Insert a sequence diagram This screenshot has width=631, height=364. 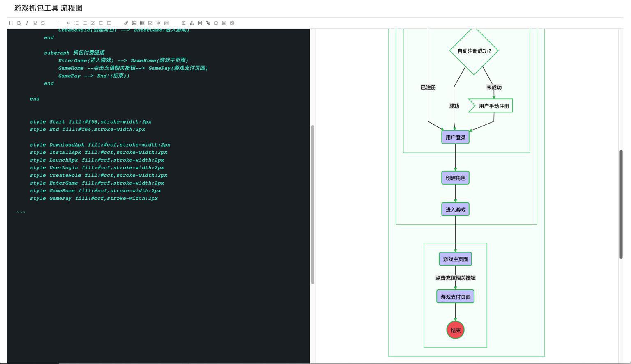pyautogui.click(x=200, y=23)
